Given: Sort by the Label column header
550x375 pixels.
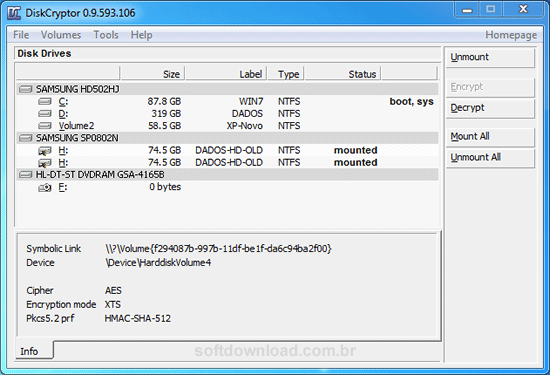Looking at the screenshot, I should pyautogui.click(x=226, y=74).
